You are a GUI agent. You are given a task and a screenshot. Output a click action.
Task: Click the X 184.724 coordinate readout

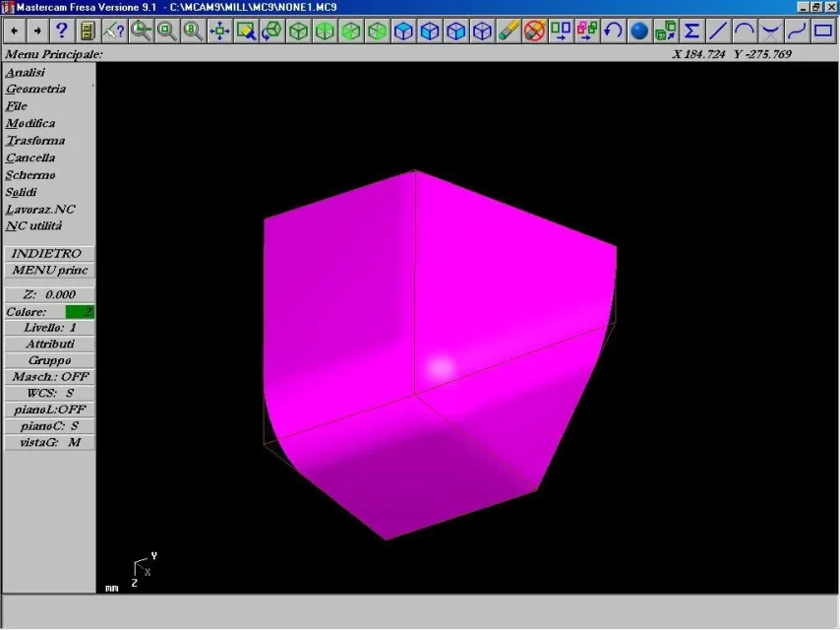point(698,54)
